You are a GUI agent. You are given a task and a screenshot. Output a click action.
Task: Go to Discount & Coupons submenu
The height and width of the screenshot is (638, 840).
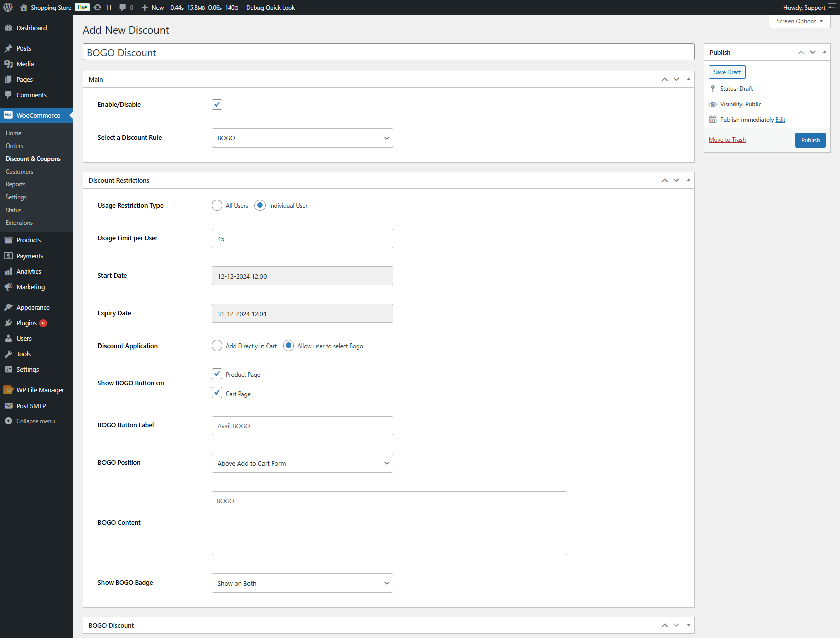click(33, 159)
